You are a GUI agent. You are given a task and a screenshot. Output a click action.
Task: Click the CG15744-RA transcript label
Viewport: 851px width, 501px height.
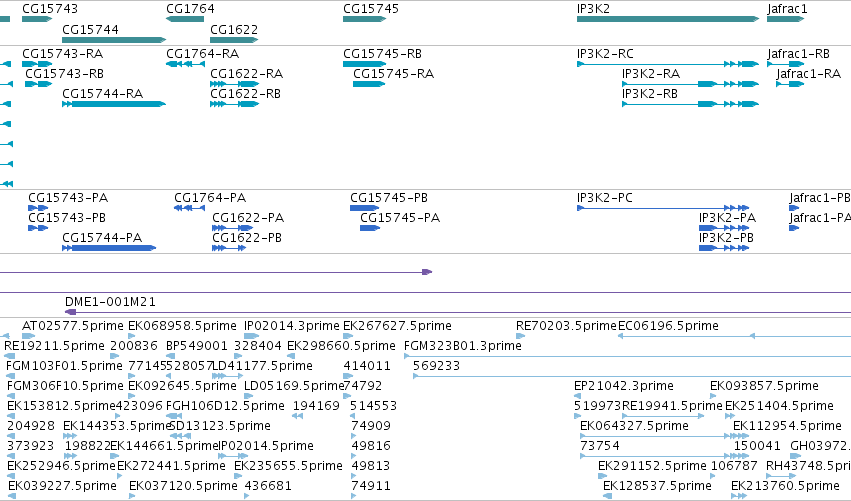[103, 94]
